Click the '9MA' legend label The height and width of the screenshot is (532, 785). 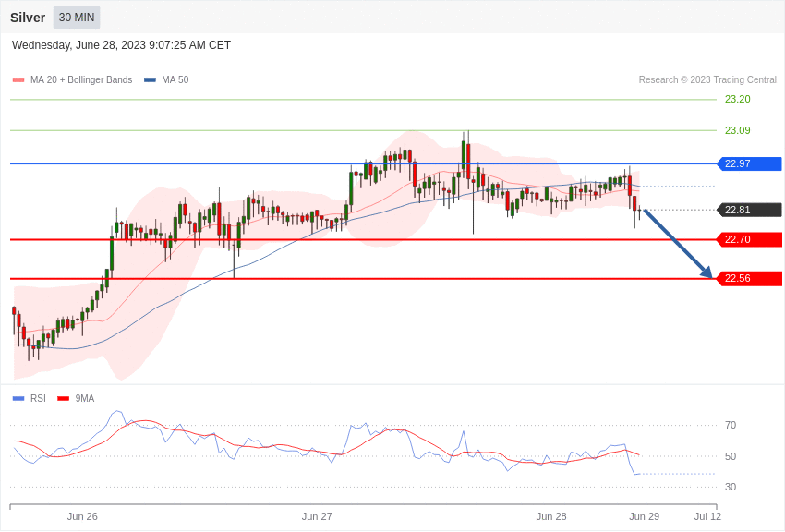pos(85,398)
